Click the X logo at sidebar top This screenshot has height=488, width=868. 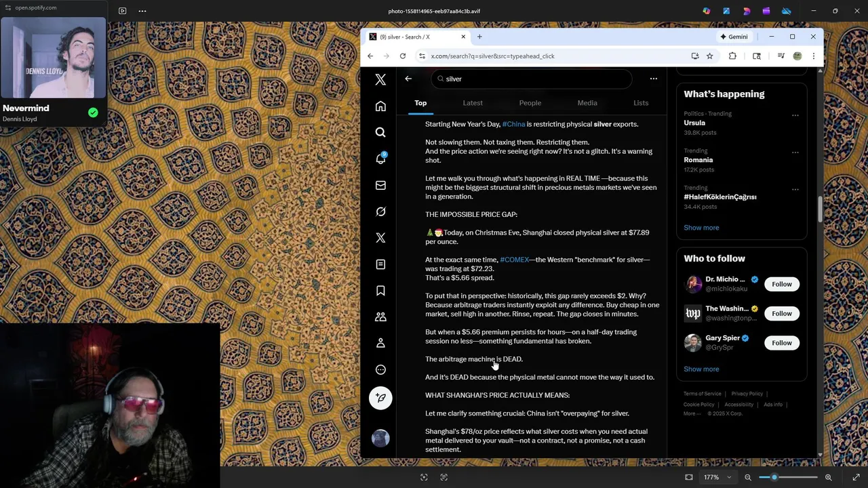pos(380,80)
